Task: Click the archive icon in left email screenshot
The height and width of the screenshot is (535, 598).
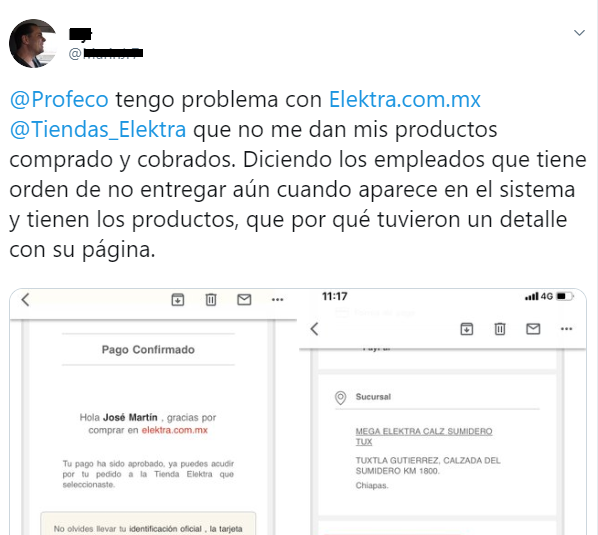Action: pyautogui.click(x=178, y=300)
